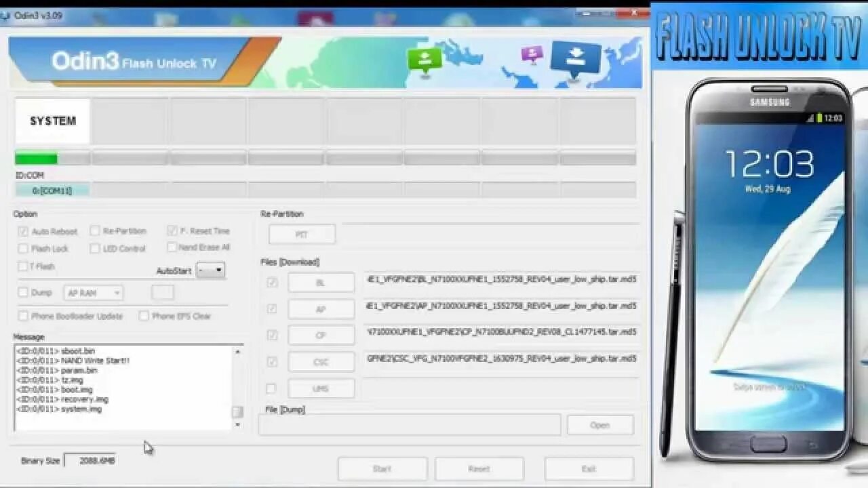This screenshot has width=868, height=488.
Task: Check the LED Control option
Action: point(95,249)
